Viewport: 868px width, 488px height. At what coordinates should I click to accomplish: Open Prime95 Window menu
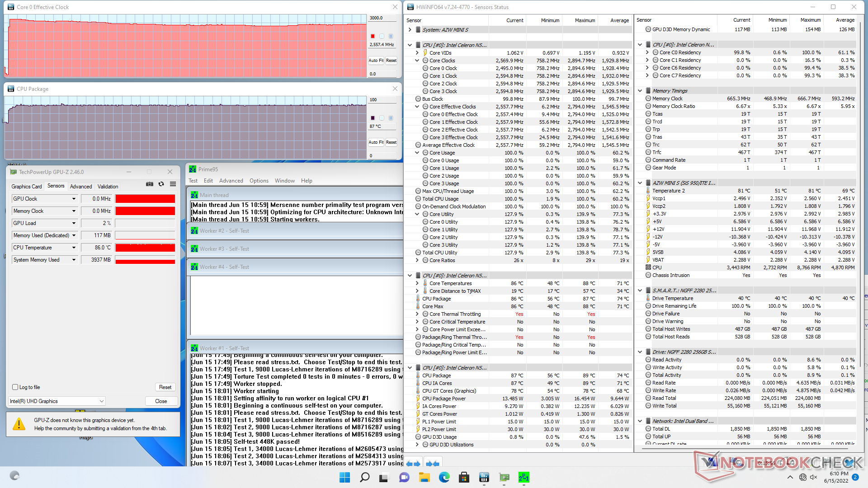click(285, 181)
